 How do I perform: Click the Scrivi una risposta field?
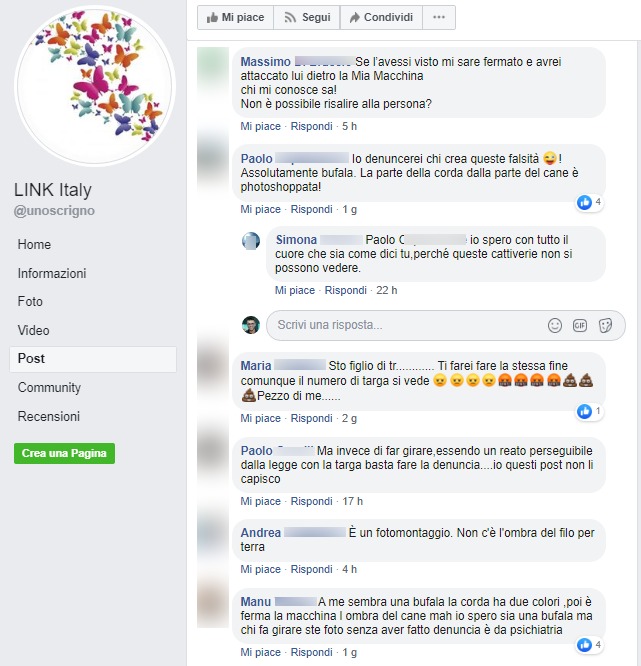446,325
